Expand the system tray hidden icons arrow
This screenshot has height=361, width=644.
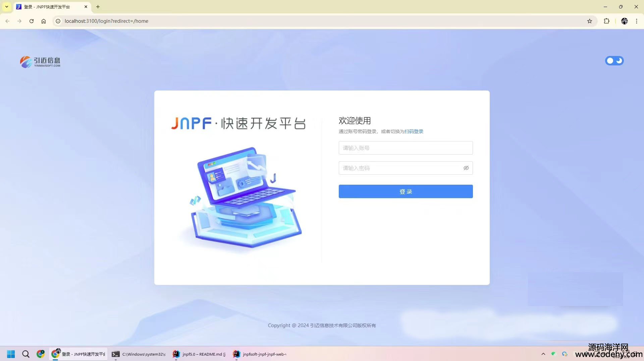pos(543,354)
